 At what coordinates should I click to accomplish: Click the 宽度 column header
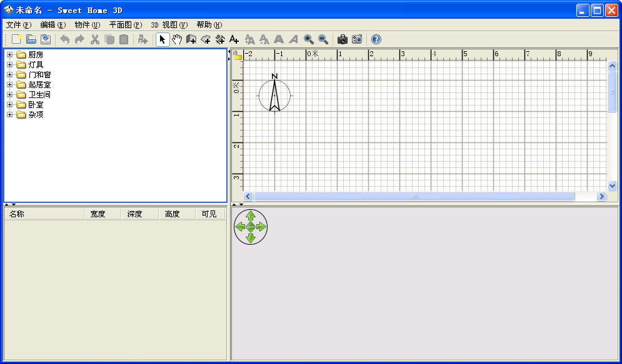103,214
